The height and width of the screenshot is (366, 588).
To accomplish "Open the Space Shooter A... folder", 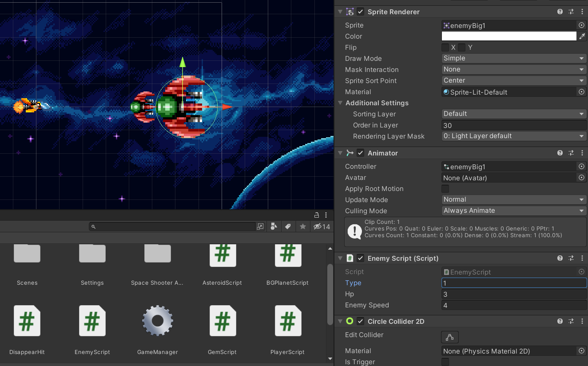I will [158, 254].
